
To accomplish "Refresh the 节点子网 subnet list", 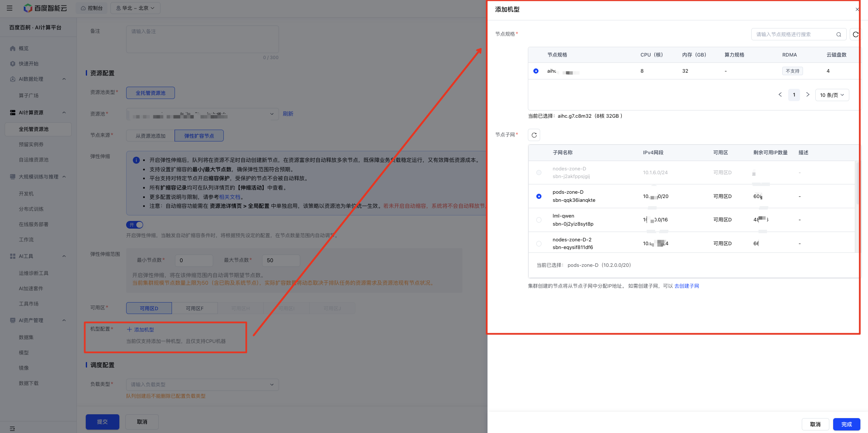I will click(x=534, y=135).
